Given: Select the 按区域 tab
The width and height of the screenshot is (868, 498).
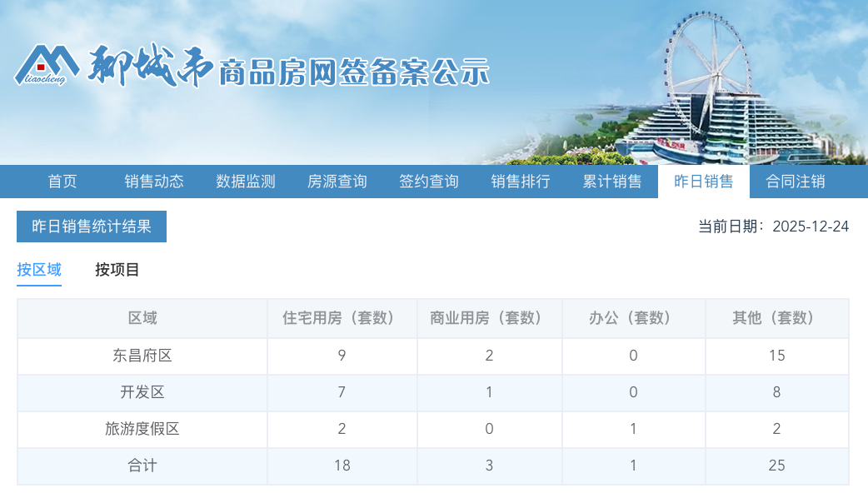Looking at the screenshot, I should click(39, 270).
